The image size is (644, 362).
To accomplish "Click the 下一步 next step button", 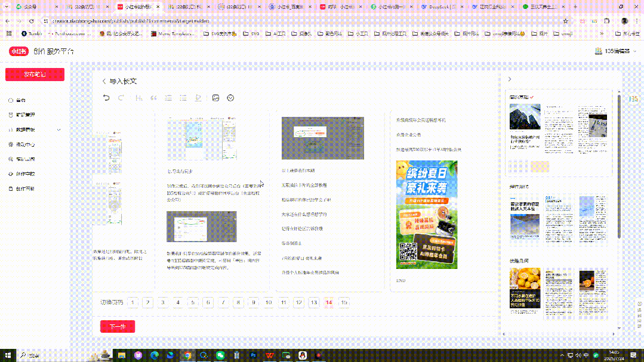I will 118,326.
